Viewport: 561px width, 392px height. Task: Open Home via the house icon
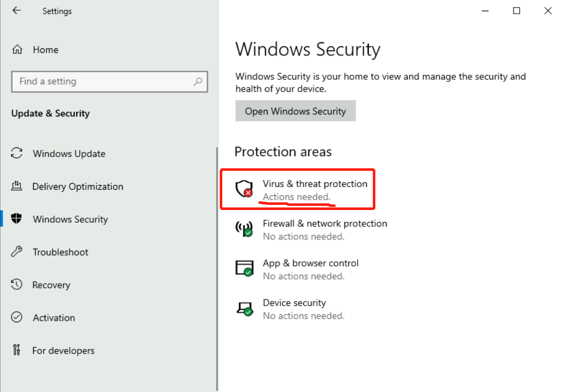17,50
